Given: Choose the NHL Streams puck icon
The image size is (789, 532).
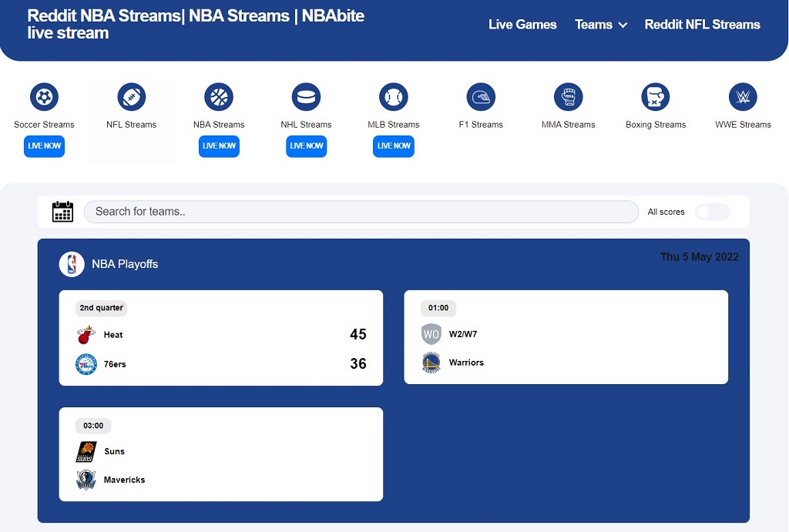Looking at the screenshot, I should coord(306,96).
